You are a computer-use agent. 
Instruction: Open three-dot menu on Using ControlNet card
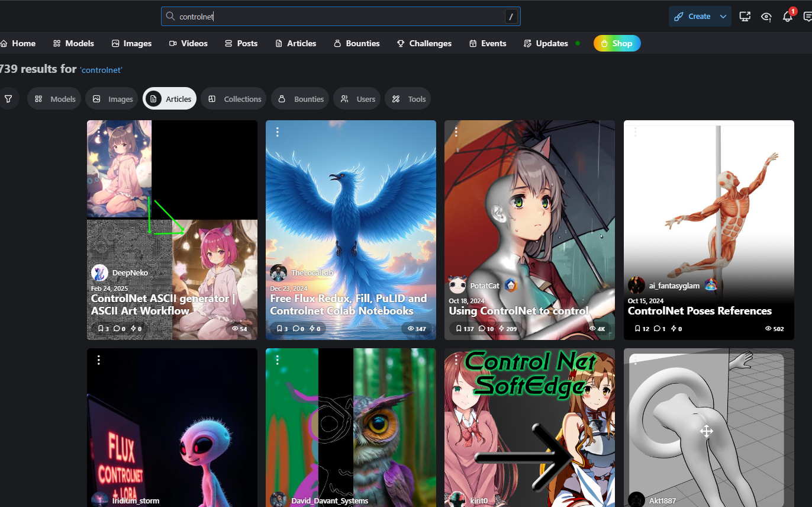pos(456,132)
